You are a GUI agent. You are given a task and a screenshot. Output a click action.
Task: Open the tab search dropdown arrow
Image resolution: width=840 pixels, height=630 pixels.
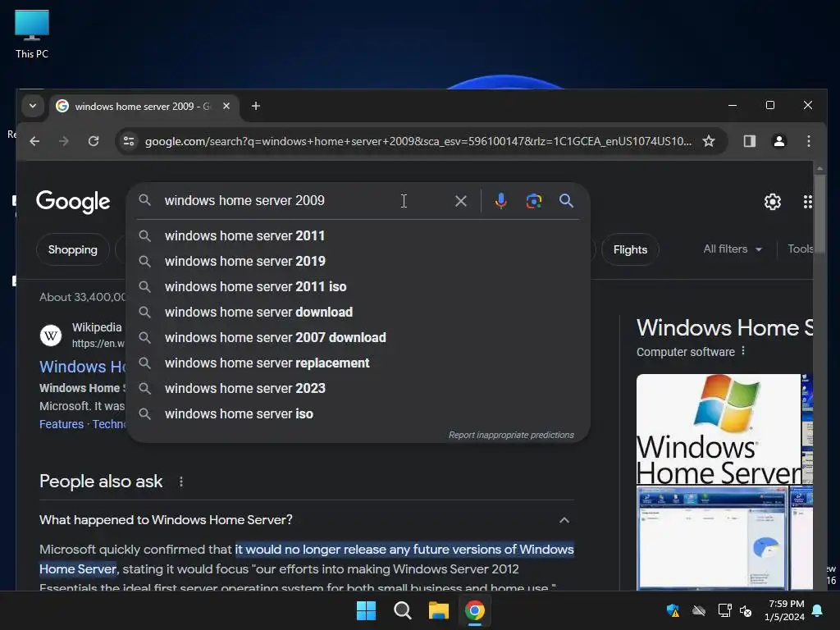(33, 106)
